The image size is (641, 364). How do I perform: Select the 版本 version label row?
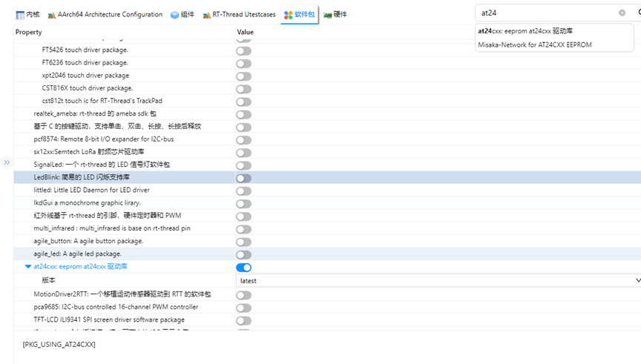49,280
